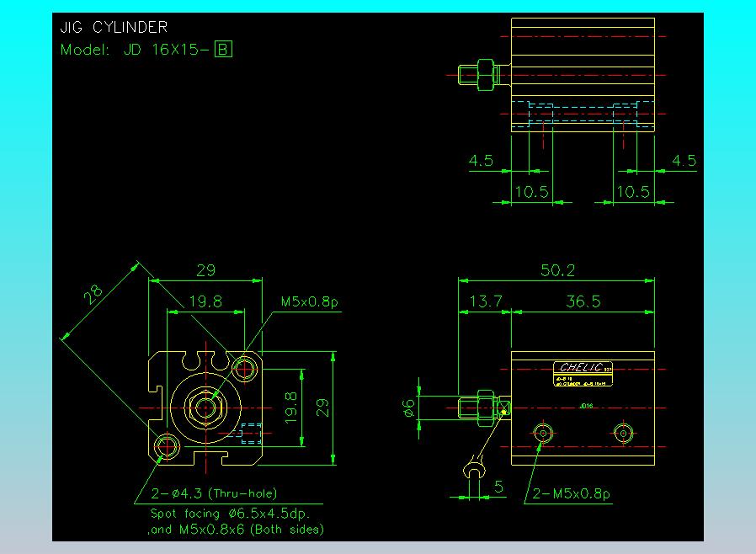Click the right M5 port on side view

tap(623, 434)
